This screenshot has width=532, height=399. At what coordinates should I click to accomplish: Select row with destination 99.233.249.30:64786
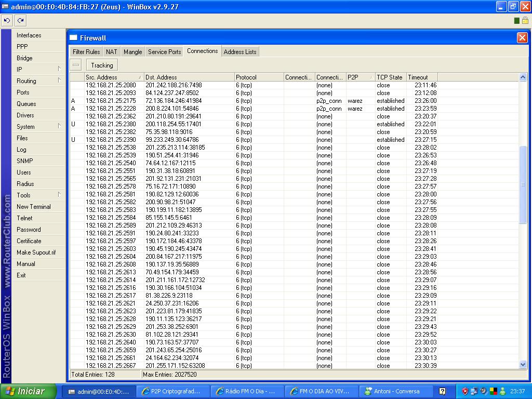point(295,140)
